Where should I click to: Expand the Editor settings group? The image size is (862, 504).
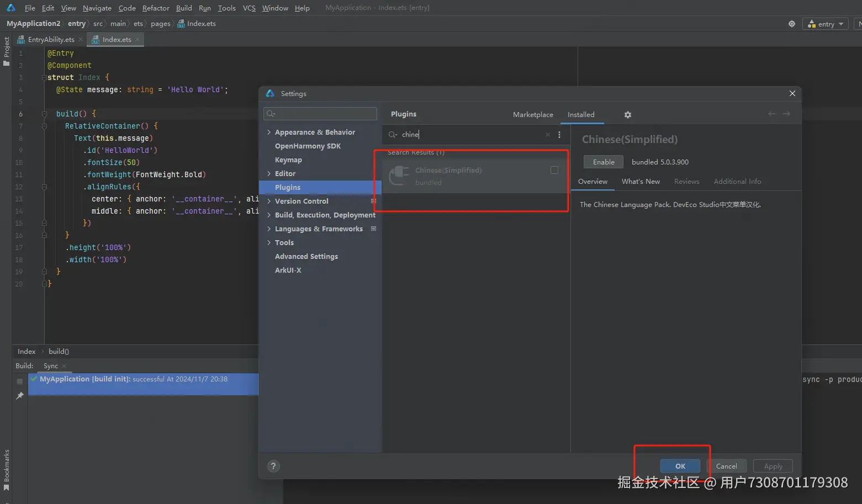point(269,174)
